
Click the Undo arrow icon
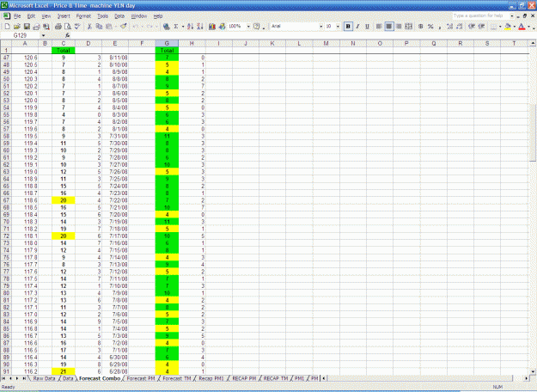coord(136,27)
